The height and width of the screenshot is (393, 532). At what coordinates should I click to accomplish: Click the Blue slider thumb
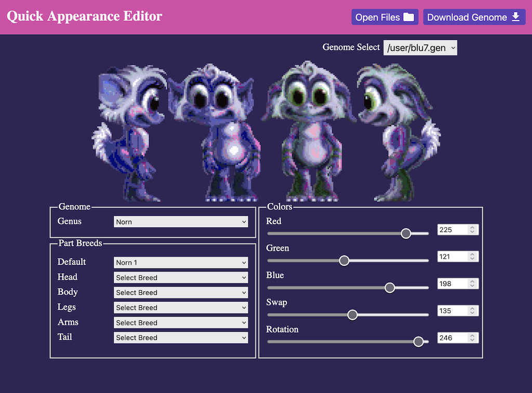pyautogui.click(x=390, y=288)
